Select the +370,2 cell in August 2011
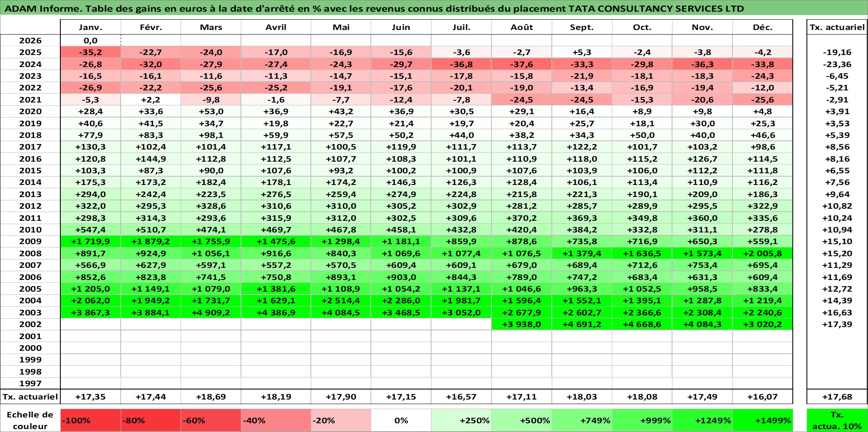The width and height of the screenshot is (868, 432). [x=522, y=218]
